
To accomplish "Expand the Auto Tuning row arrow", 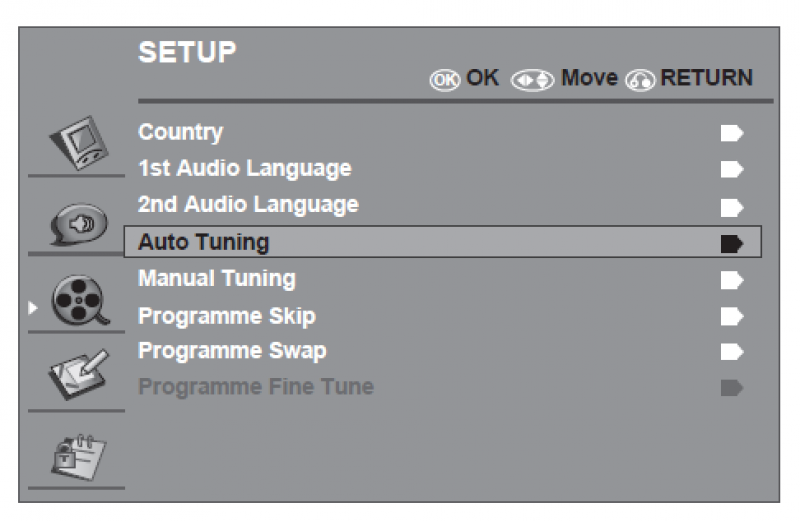I will 734,242.
